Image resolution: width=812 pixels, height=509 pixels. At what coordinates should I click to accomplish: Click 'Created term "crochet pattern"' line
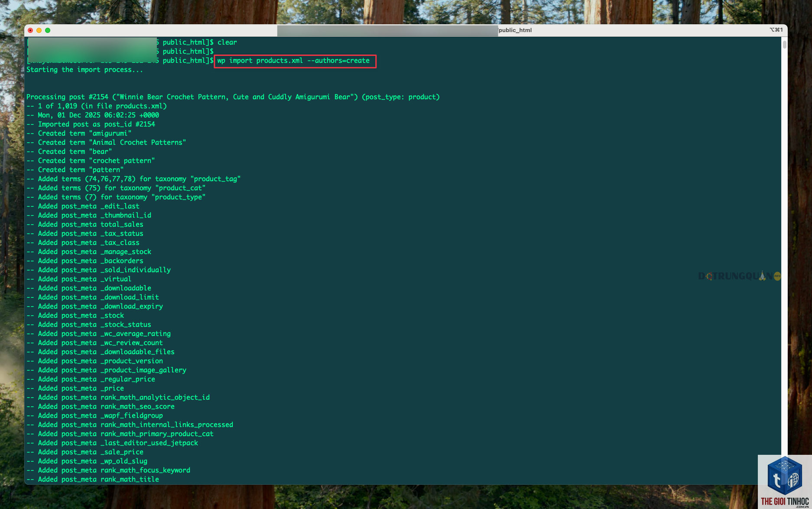(91, 161)
